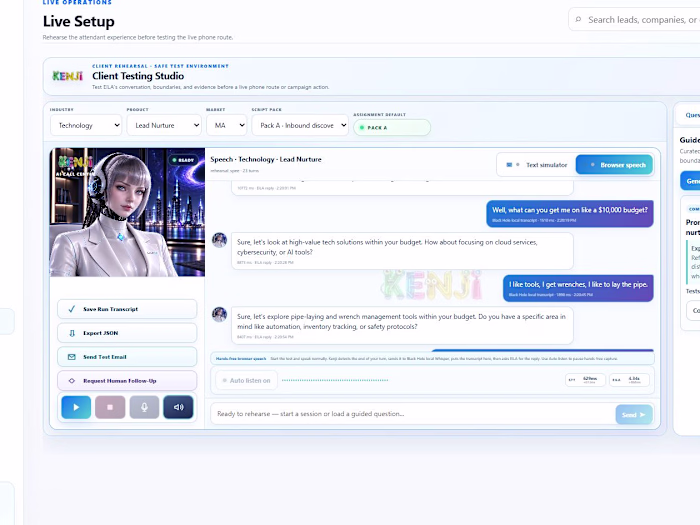Start the session with the blue play button

pos(76,407)
